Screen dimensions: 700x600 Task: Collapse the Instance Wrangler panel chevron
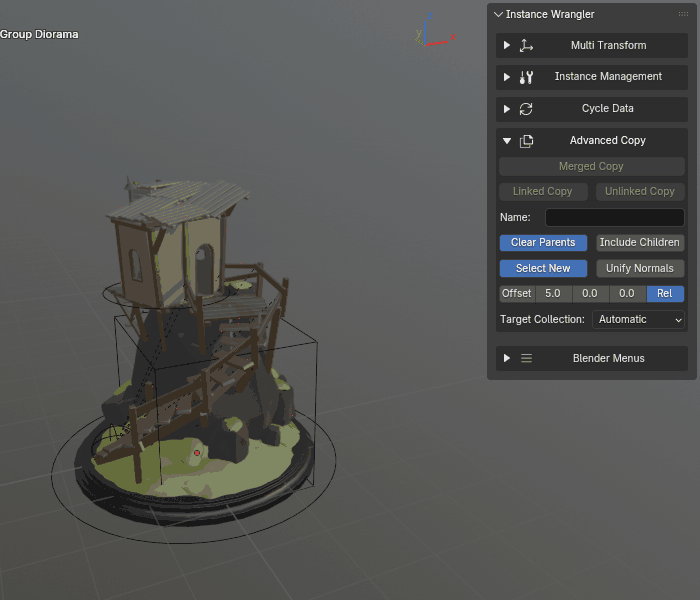pyautogui.click(x=498, y=14)
